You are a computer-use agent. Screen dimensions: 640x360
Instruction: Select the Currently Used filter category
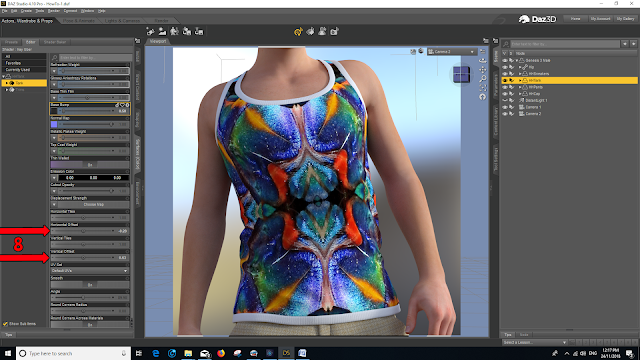point(24,70)
